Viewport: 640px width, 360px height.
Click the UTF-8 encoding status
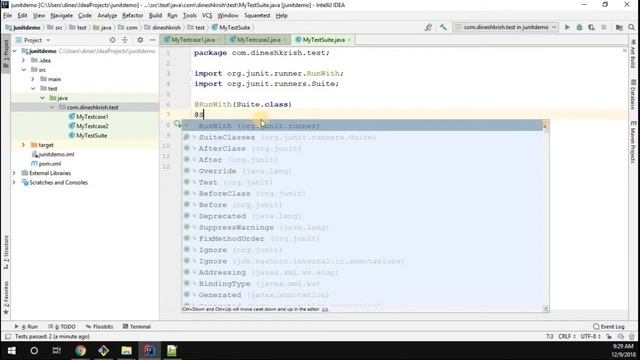(590, 337)
